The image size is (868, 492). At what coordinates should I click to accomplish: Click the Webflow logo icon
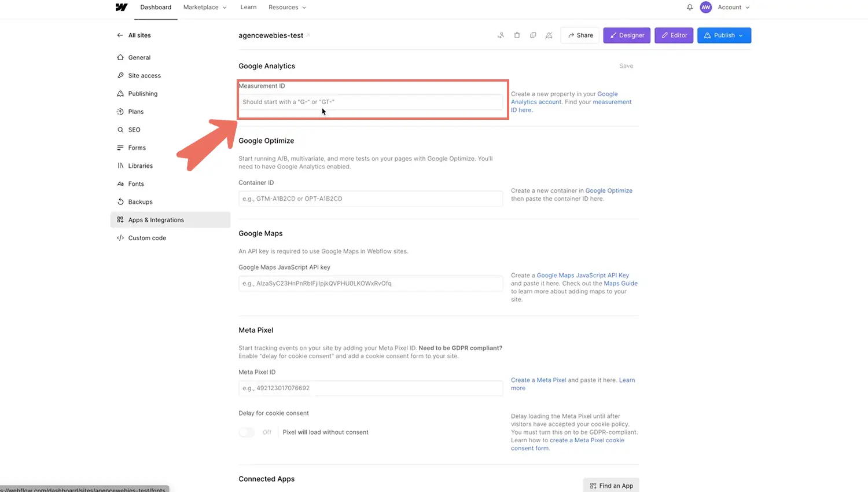121,7
